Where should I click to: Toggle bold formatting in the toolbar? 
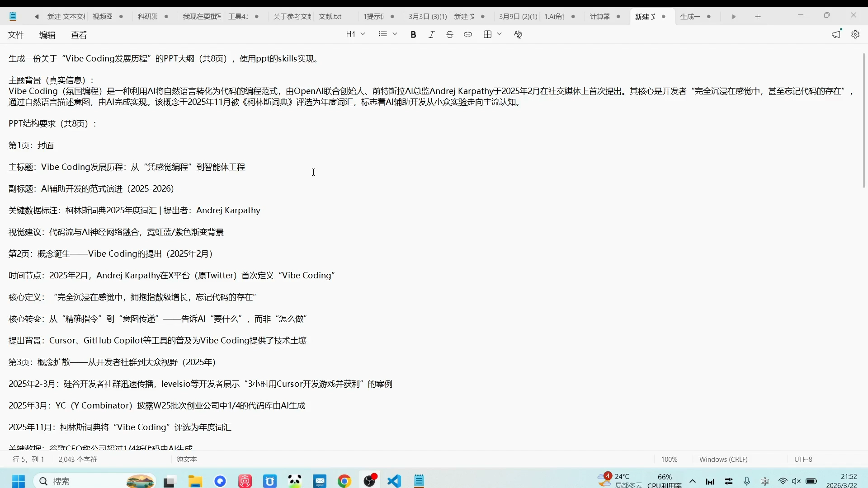pos(413,34)
